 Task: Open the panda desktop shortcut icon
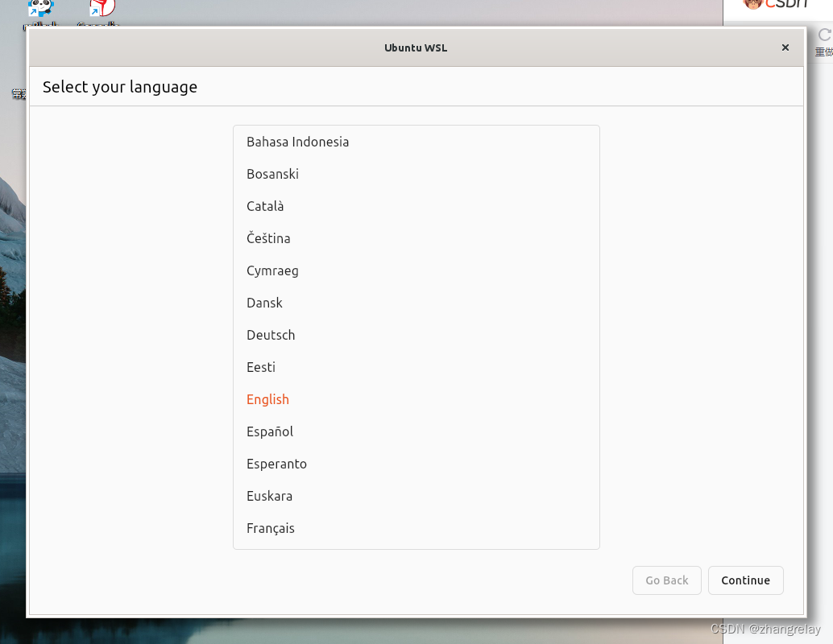41,8
